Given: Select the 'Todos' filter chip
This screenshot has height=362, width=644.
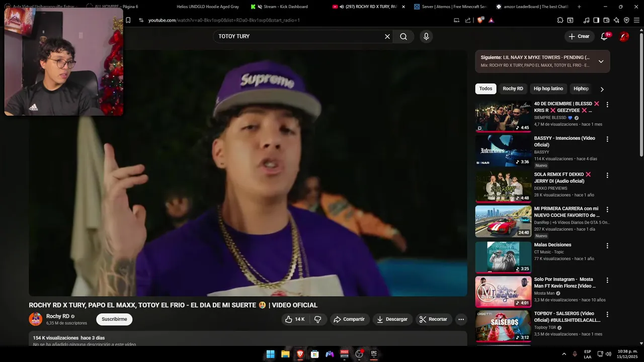Looking at the screenshot, I should point(486,88).
